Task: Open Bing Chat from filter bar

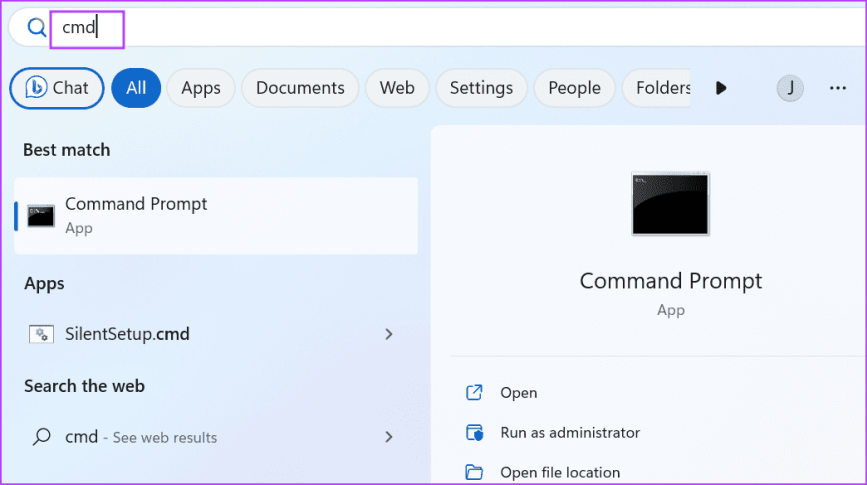Action: tap(57, 88)
